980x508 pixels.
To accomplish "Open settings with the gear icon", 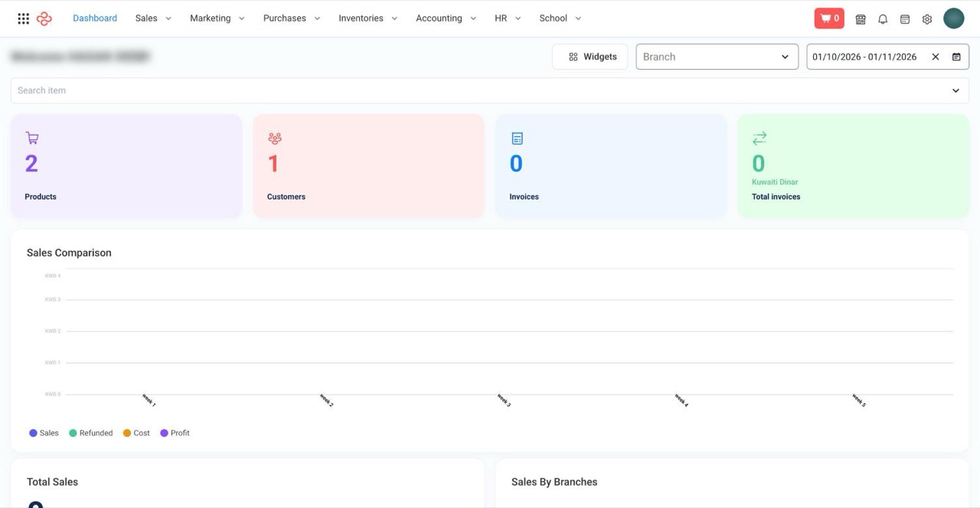I will (927, 19).
